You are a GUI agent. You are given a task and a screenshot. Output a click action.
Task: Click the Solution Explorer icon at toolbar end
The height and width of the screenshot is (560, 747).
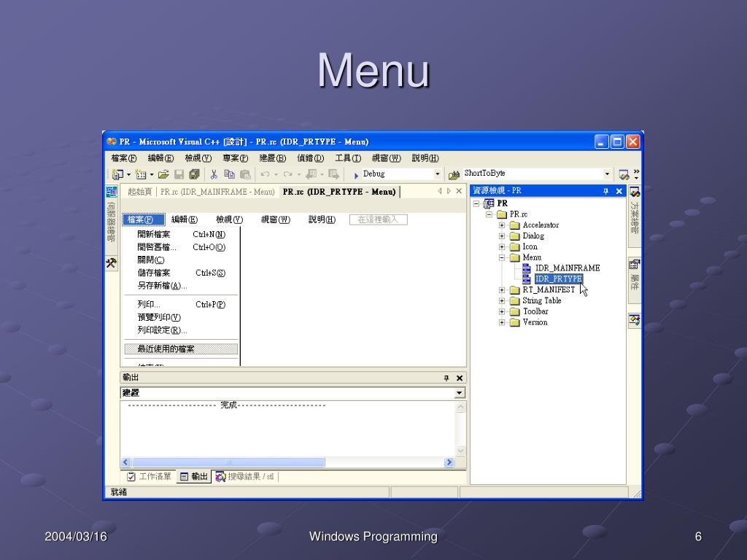(624, 175)
